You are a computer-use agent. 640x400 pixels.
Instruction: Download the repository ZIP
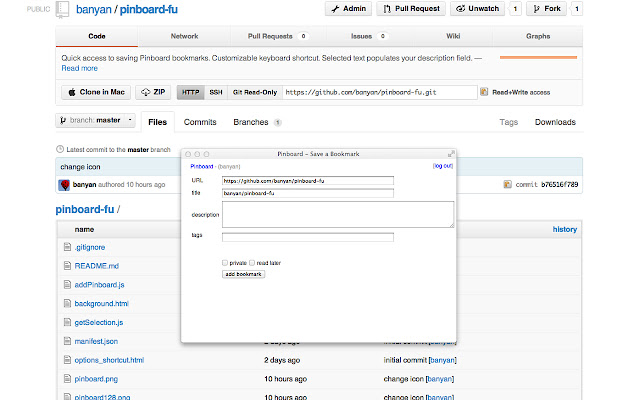(153, 92)
